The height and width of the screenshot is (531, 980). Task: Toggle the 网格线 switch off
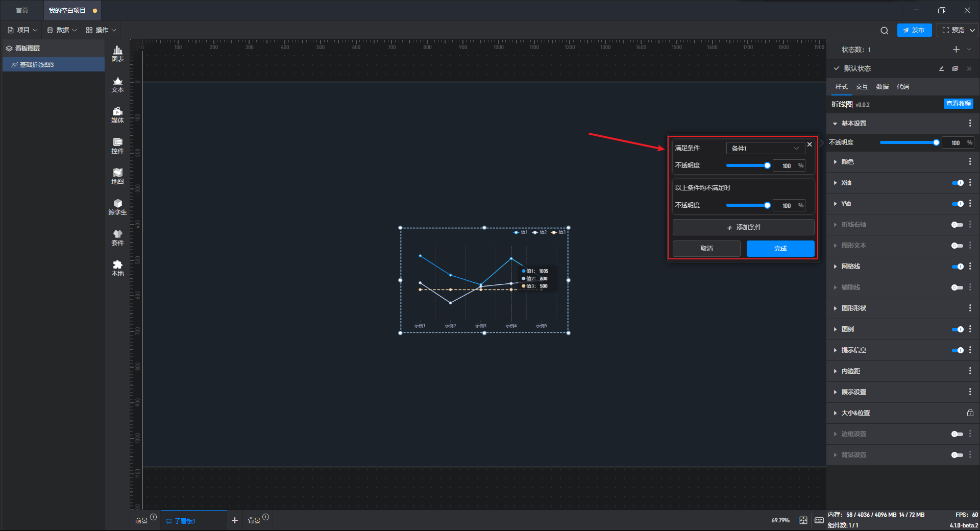[x=958, y=267]
